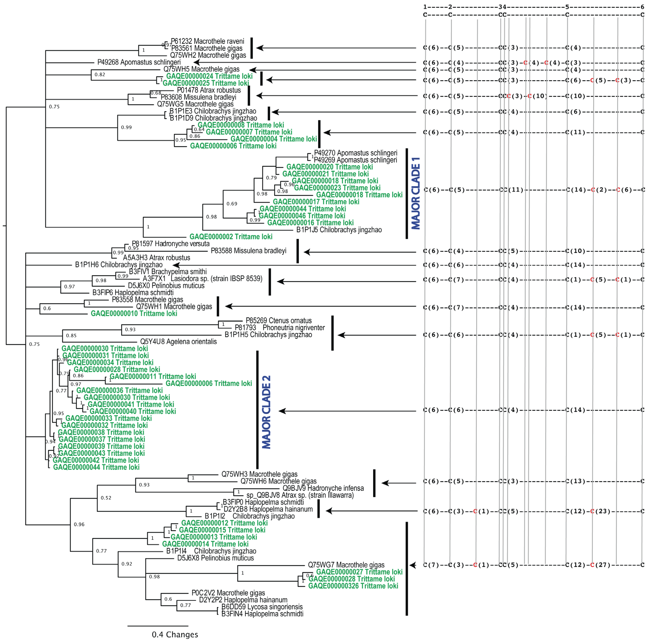This screenshot has width=647, height=644.
Task: Click GAQE0000002 Trittame loki label
Action: (231, 237)
